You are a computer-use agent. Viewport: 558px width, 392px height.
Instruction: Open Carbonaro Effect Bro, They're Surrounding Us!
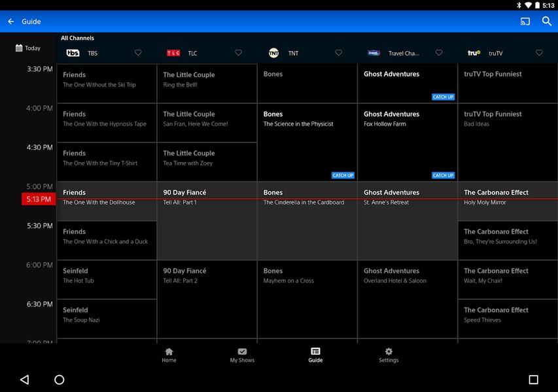(x=508, y=240)
